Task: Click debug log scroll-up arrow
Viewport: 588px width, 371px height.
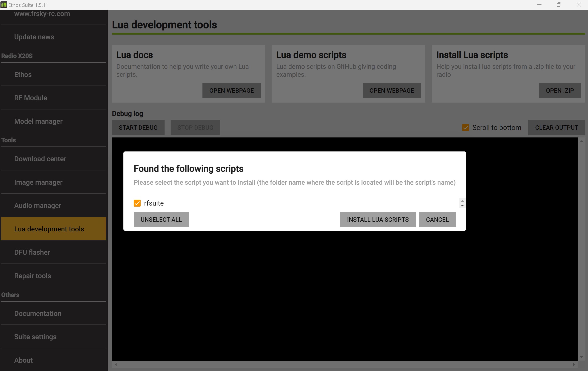Action: point(581,141)
